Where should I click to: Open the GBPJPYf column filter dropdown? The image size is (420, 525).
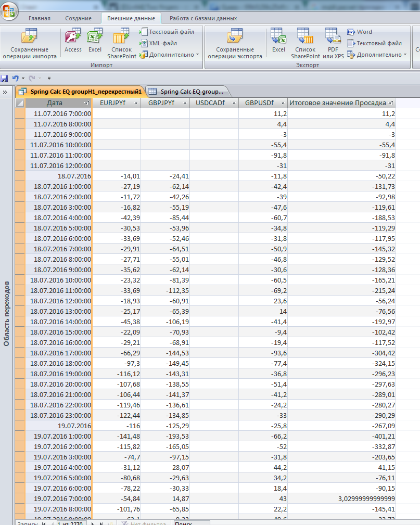(185, 103)
